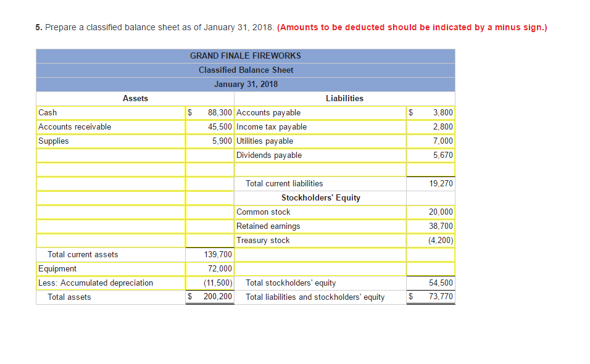Select the Retained earnings label field
This screenshot has height=364, width=590.
pos(320,226)
